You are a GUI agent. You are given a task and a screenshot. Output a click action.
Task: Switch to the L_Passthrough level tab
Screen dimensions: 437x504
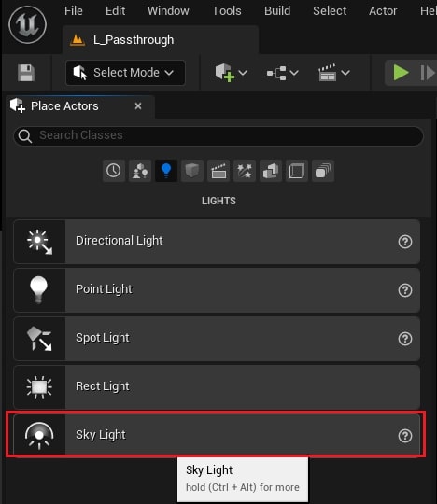click(160, 40)
